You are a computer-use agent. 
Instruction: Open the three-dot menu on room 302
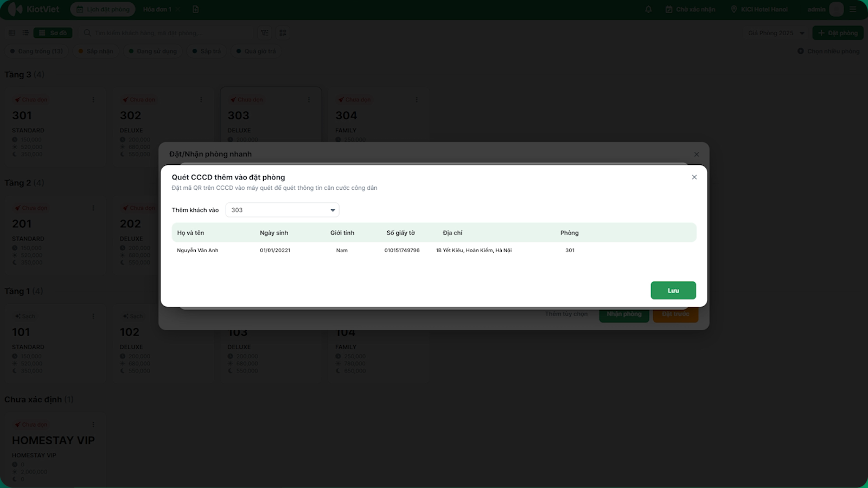(201, 100)
